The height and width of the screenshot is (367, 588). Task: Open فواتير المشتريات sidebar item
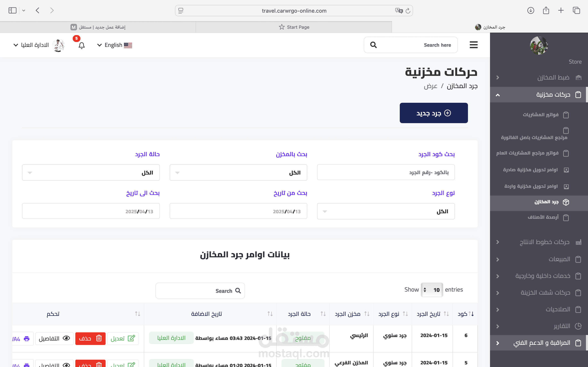[541, 115]
